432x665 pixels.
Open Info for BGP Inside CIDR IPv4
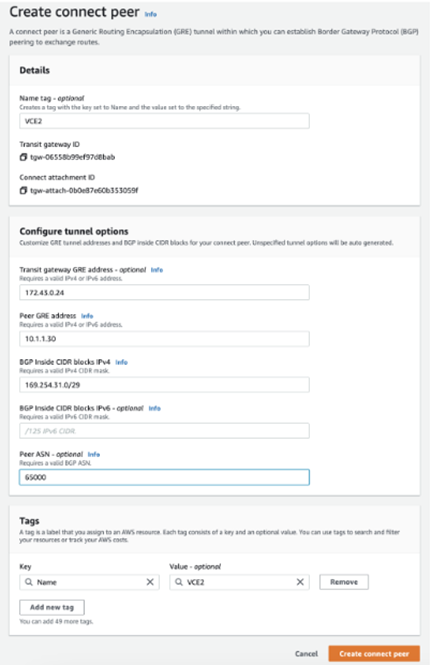(121, 362)
